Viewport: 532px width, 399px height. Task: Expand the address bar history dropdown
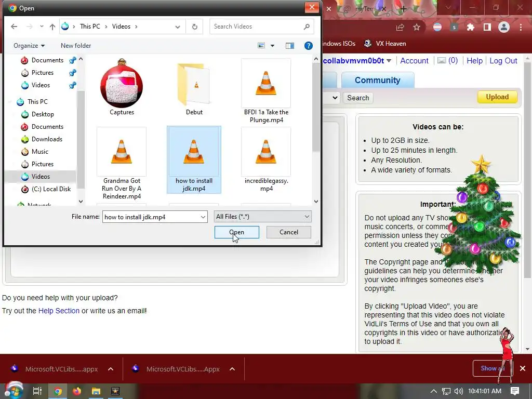(178, 26)
